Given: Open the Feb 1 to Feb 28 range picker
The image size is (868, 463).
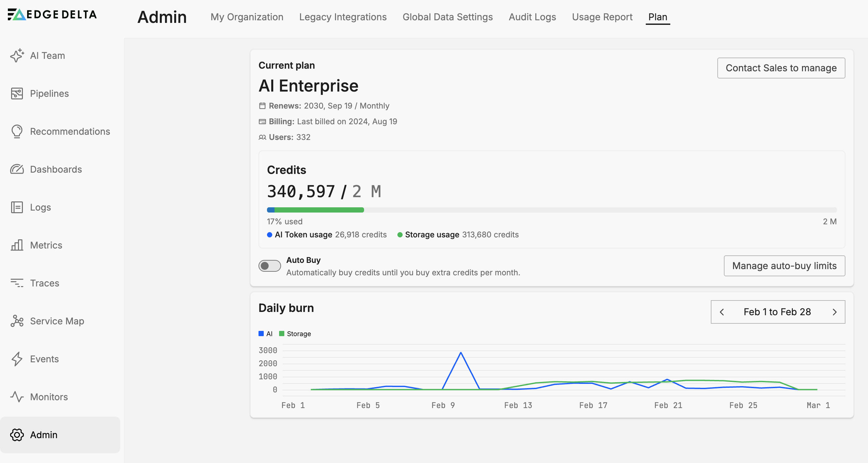Looking at the screenshot, I should tap(777, 312).
